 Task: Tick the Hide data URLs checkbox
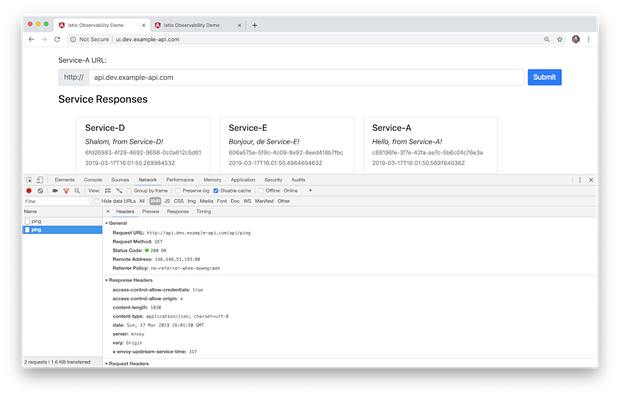(96, 201)
